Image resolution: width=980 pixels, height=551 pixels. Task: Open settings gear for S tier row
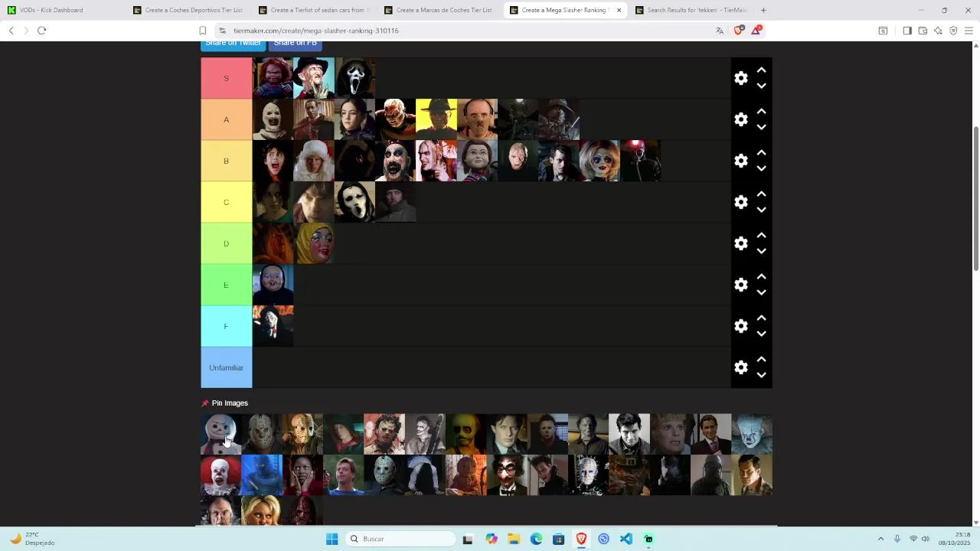[x=741, y=78]
